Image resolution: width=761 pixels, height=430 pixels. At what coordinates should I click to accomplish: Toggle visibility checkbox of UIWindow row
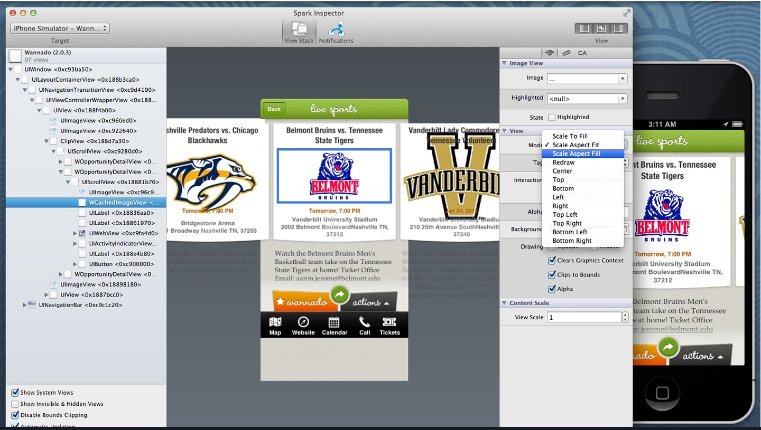pos(19,69)
